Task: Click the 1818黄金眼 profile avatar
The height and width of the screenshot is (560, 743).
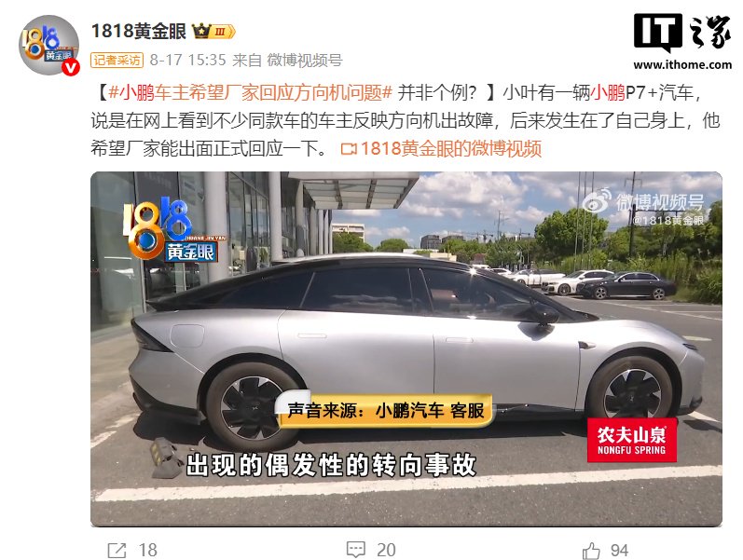Action: [x=48, y=46]
